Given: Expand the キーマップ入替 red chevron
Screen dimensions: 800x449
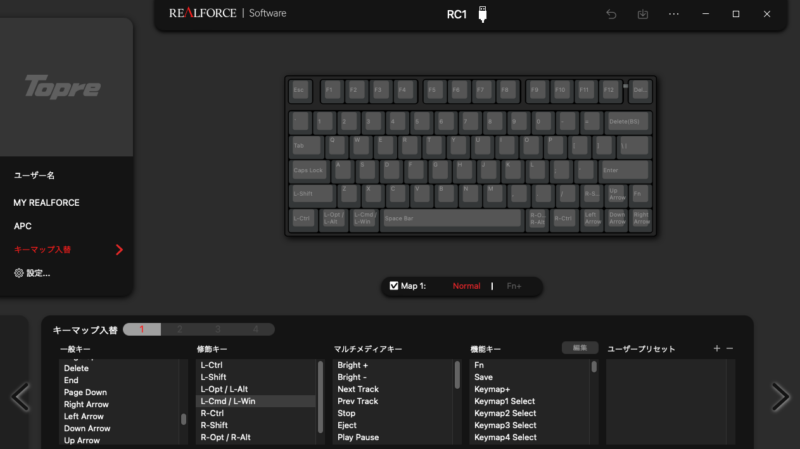Looking at the screenshot, I should pyautogui.click(x=119, y=250).
